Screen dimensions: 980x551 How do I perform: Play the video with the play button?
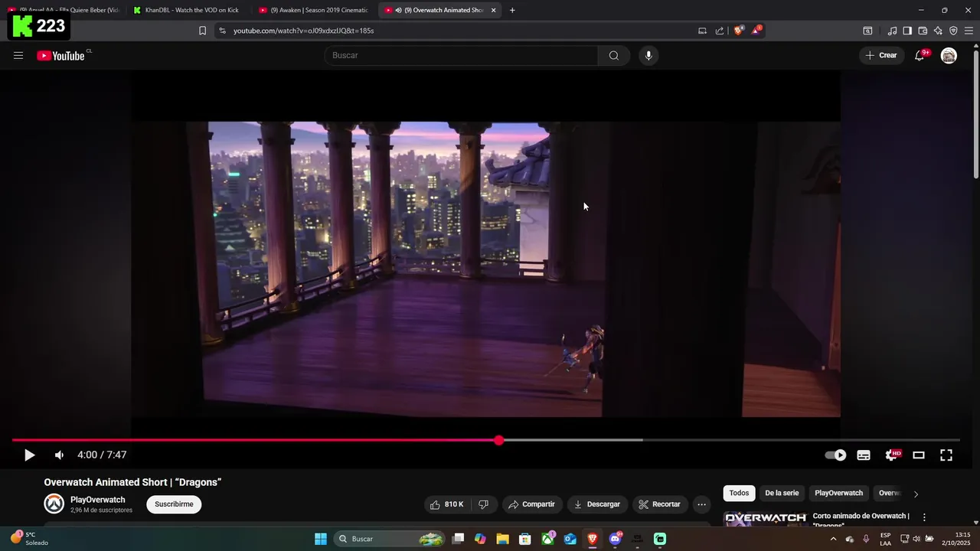click(29, 455)
